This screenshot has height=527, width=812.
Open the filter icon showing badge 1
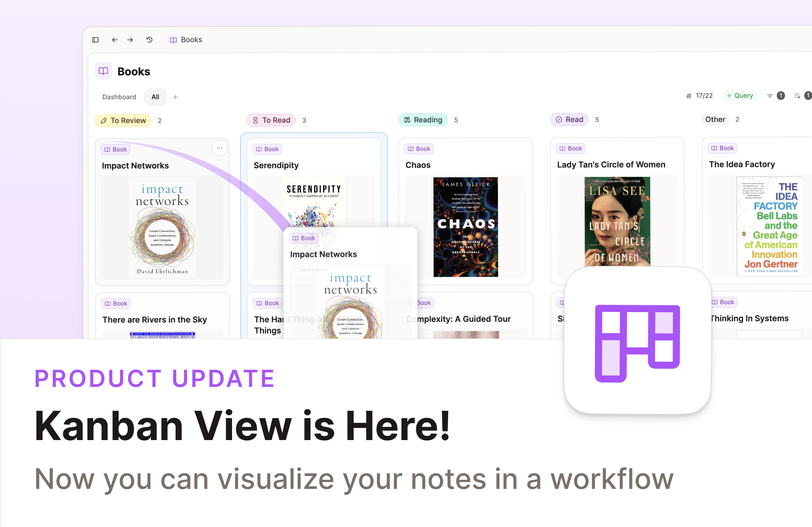pyautogui.click(x=770, y=96)
